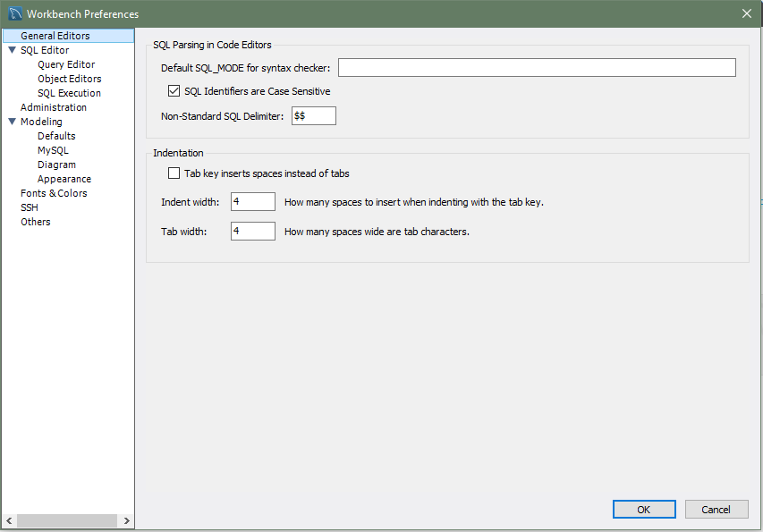Collapse the Modeling tree node
The height and width of the screenshot is (532, 763).
point(12,122)
